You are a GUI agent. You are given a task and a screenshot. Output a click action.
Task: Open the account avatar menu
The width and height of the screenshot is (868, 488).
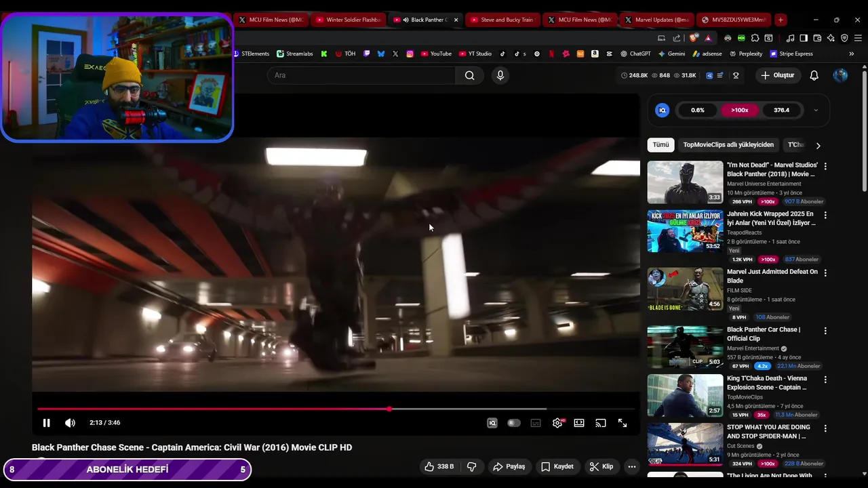840,75
